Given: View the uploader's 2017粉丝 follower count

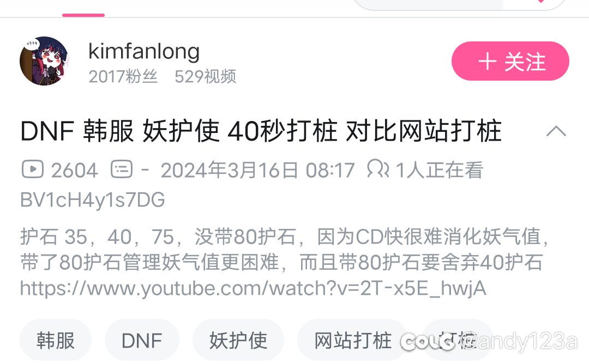Looking at the screenshot, I should pyautogui.click(x=123, y=76).
